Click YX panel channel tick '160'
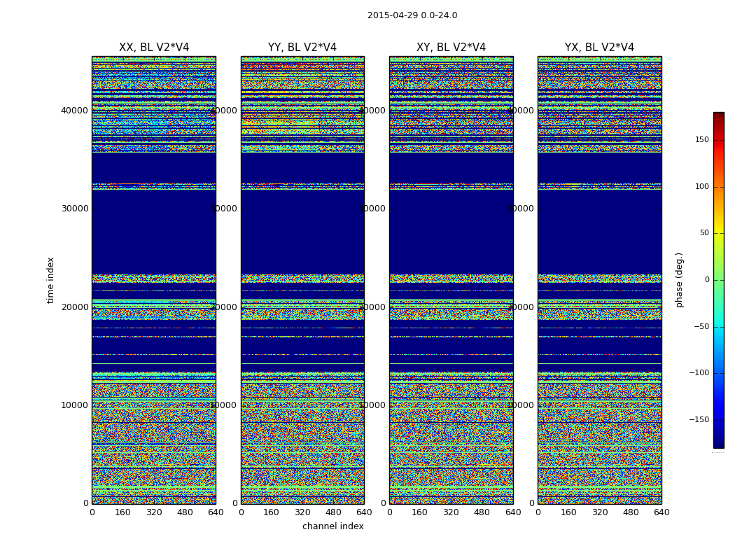Viewport: 735px width, 560px height. click(x=568, y=512)
